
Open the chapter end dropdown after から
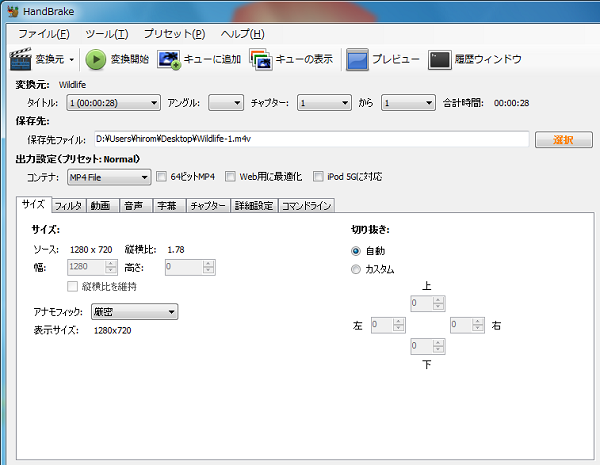click(408, 103)
